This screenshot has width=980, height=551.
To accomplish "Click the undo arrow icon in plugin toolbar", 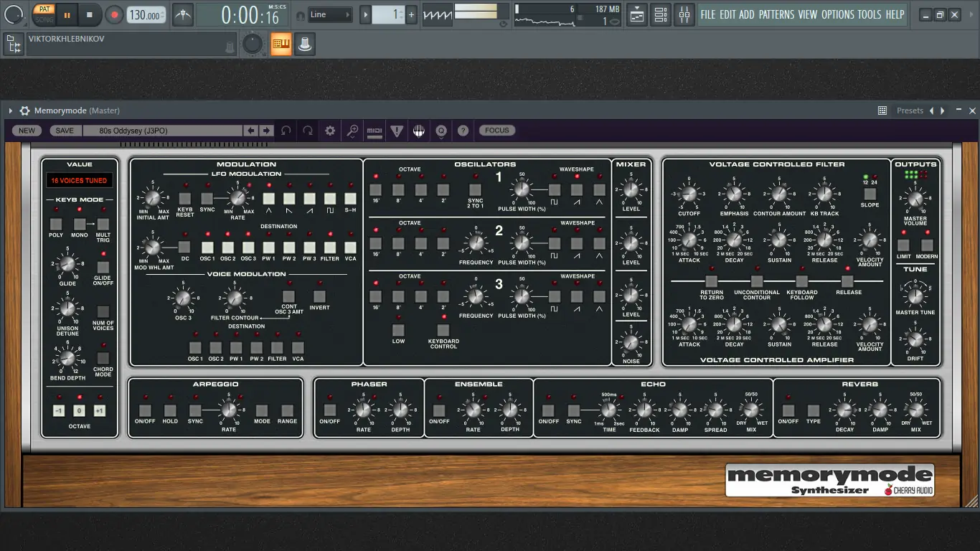I will point(286,130).
